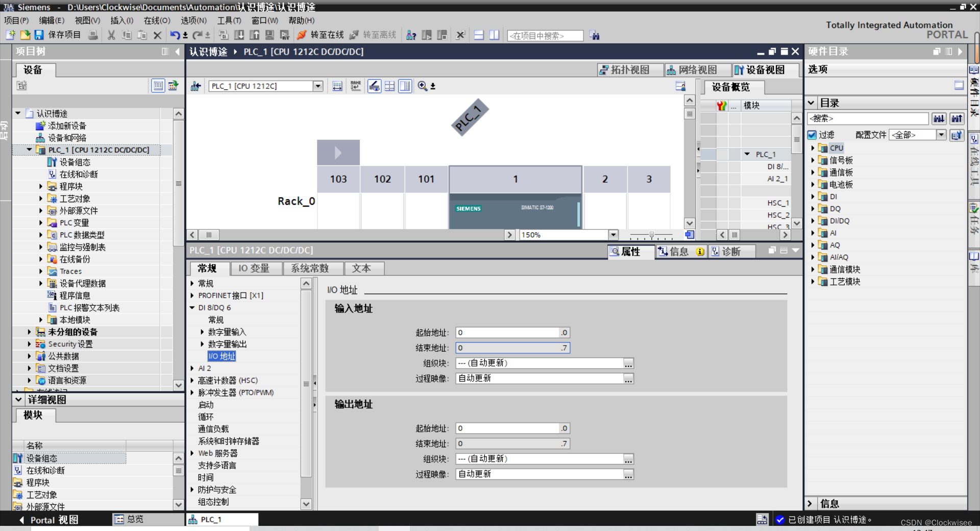980x531 pixels.
Task: Click the device view vertical scrollbar down arrow
Action: click(x=690, y=223)
